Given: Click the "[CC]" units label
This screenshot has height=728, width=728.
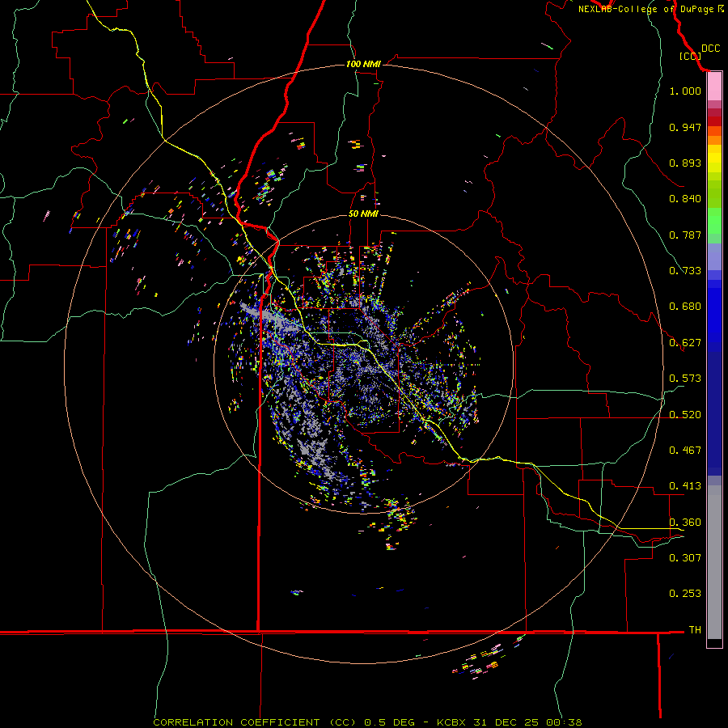Looking at the screenshot, I should (x=690, y=56).
